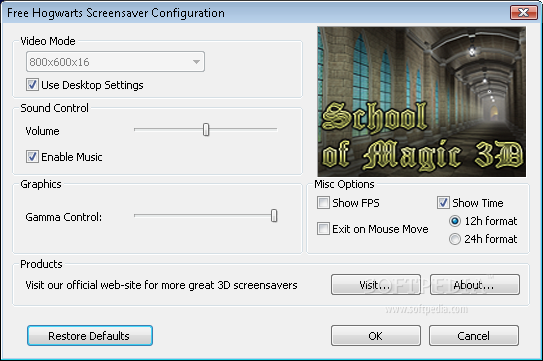Select the 12h format radio button

(455, 221)
